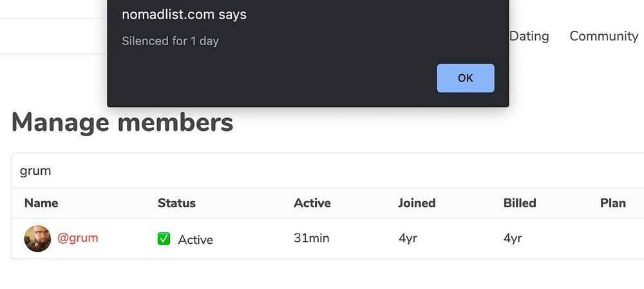The height and width of the screenshot is (289, 644).
Task: Click OK in the nomadlist.com alert
Action: tap(465, 78)
